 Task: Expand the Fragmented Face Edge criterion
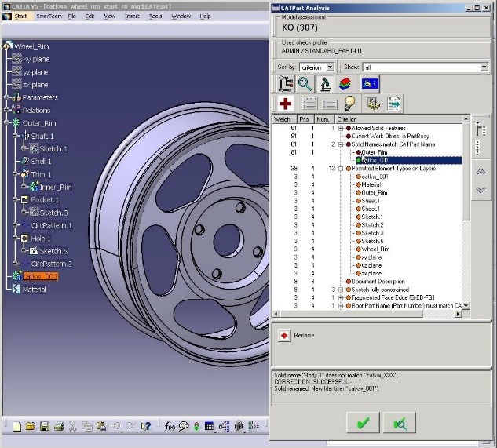pos(341,298)
